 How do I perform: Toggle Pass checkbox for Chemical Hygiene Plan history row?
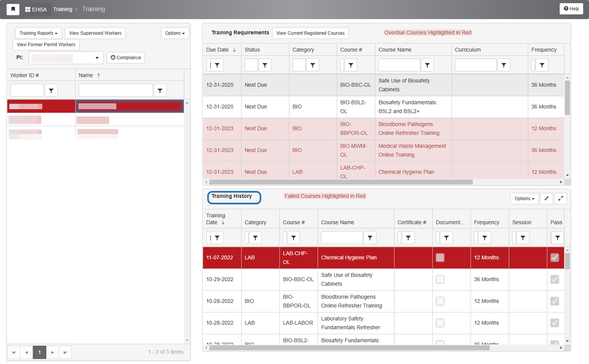[x=555, y=258]
